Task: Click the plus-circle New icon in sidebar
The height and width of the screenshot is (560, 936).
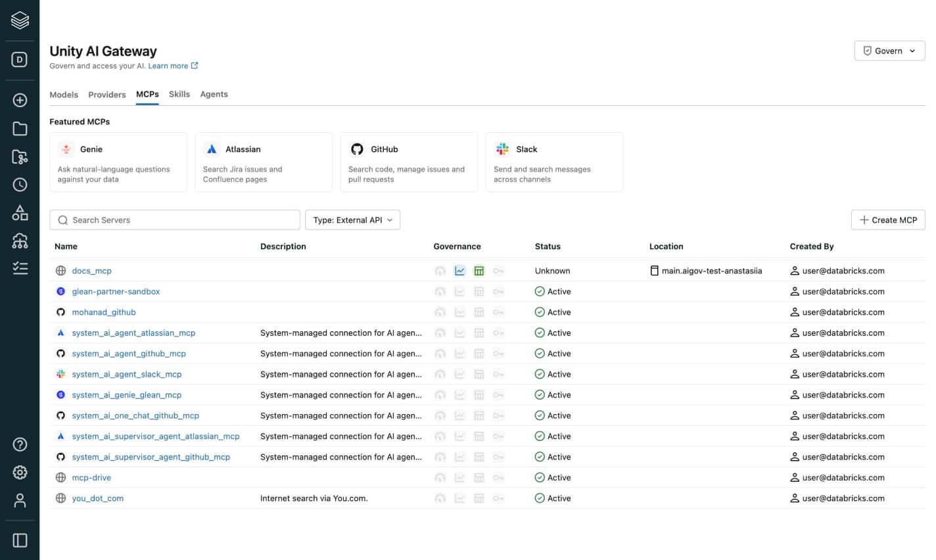Action: click(x=20, y=100)
